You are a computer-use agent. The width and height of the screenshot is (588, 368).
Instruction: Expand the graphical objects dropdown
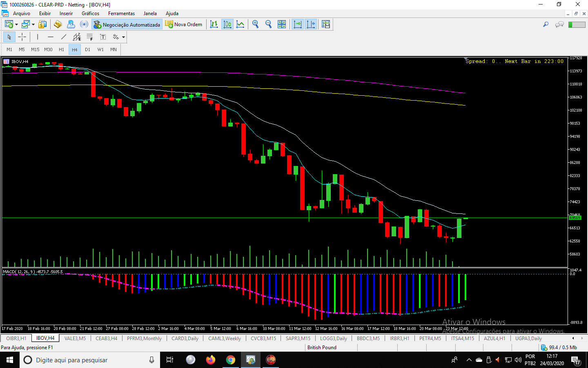123,37
